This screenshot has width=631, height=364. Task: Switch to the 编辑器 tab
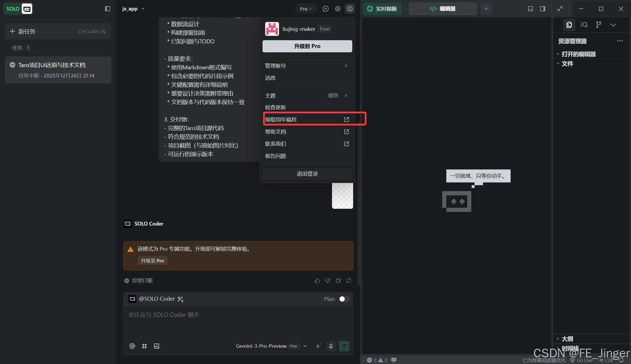(x=443, y=9)
